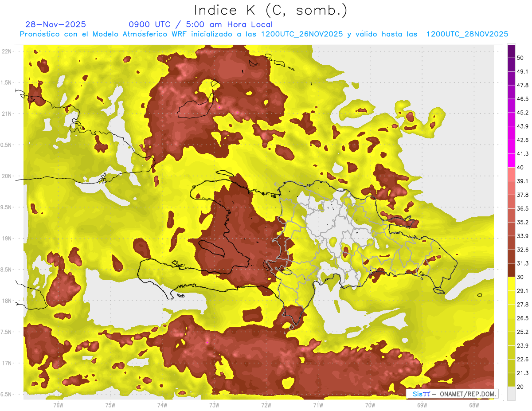Click the "73W" longitude label
Image resolution: width=532 pixels, height=411 pixels.
[x=214, y=404]
